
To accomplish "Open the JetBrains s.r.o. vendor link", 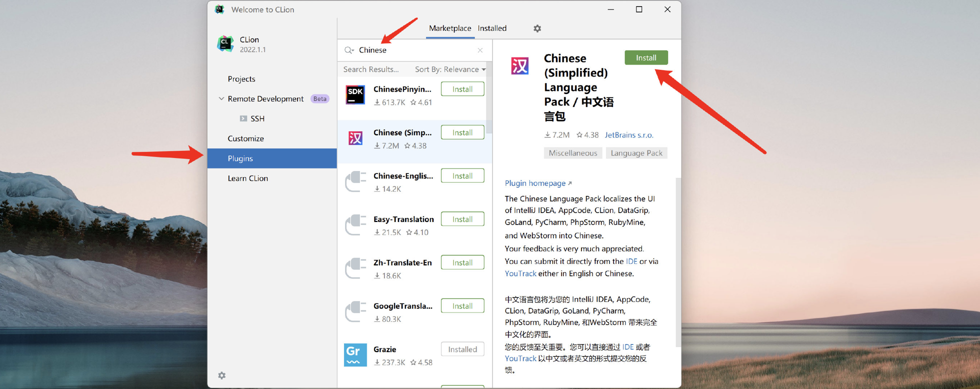I will (629, 135).
